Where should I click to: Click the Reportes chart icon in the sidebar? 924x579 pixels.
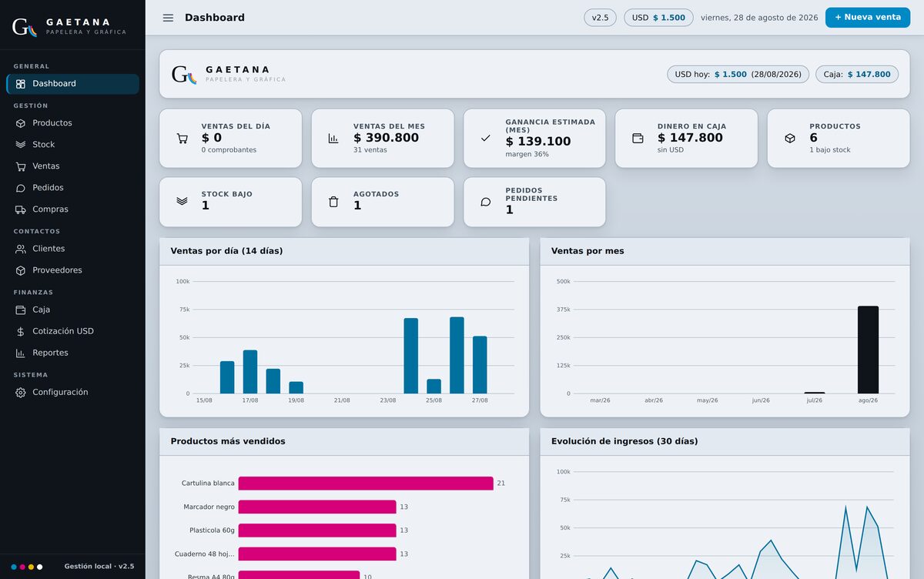point(21,353)
